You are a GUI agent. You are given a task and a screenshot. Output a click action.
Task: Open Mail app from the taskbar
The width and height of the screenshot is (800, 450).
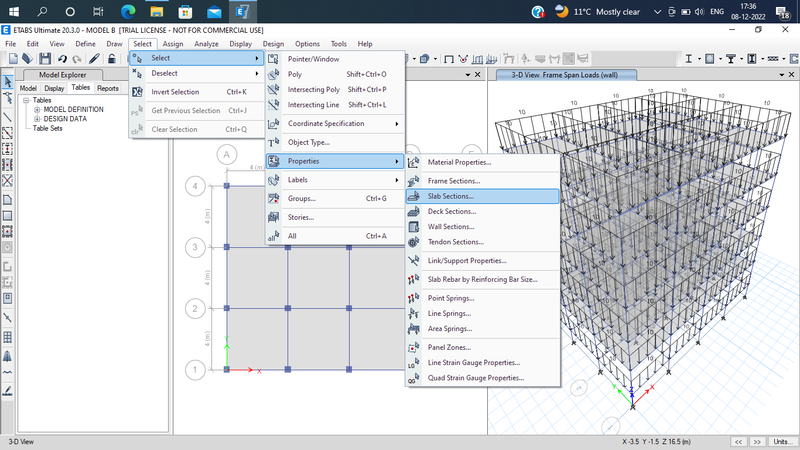click(x=214, y=11)
